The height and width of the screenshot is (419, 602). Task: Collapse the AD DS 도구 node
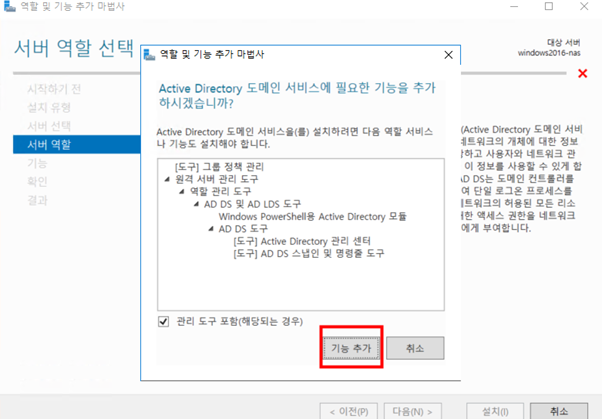tap(211, 229)
